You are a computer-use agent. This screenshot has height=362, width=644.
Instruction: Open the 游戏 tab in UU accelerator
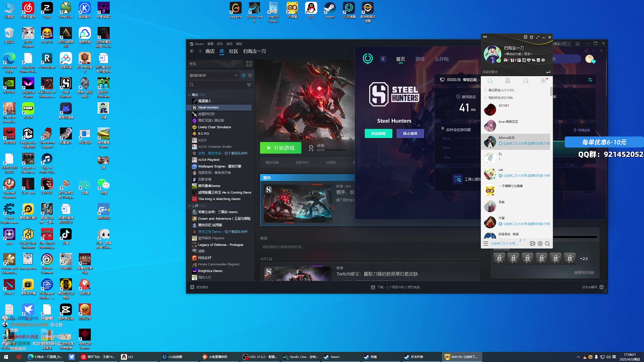click(420, 59)
